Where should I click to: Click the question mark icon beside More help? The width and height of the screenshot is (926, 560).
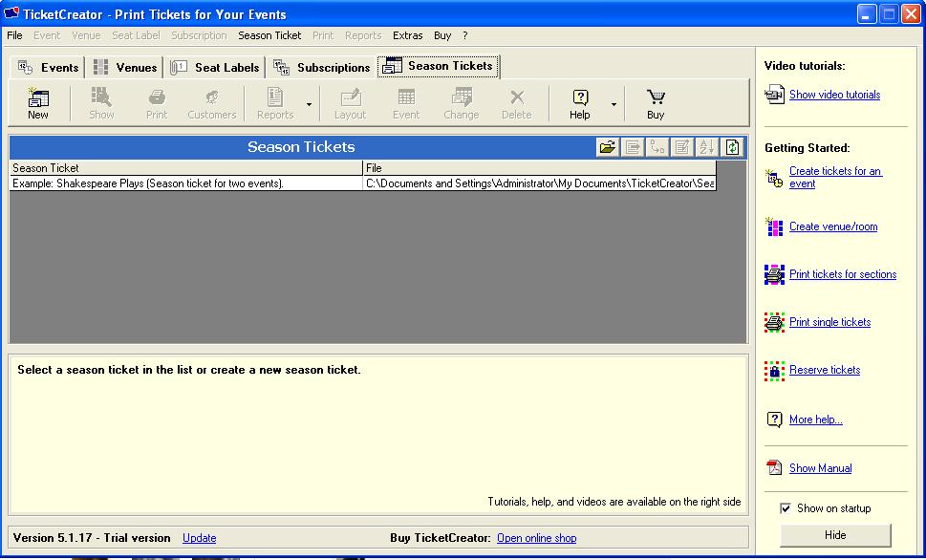pos(774,420)
